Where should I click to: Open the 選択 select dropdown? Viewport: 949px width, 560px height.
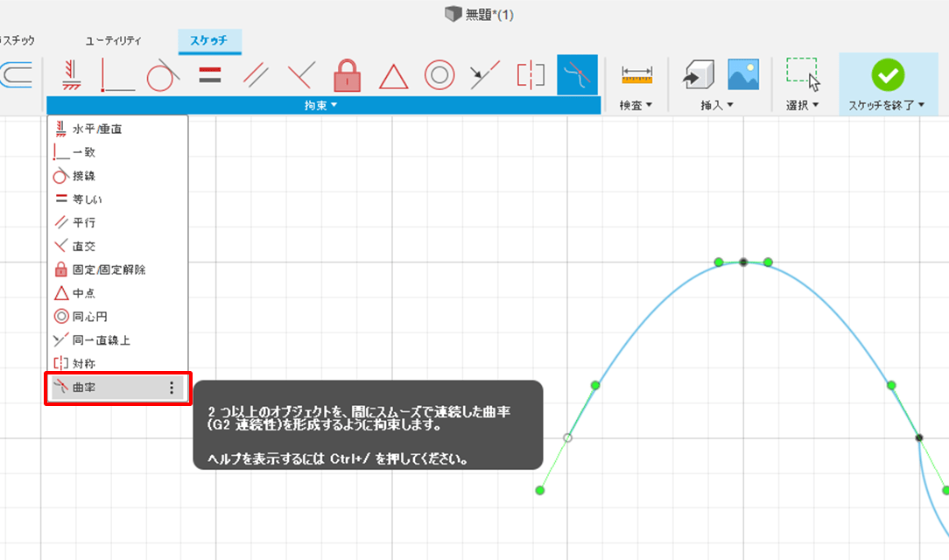pos(803,105)
